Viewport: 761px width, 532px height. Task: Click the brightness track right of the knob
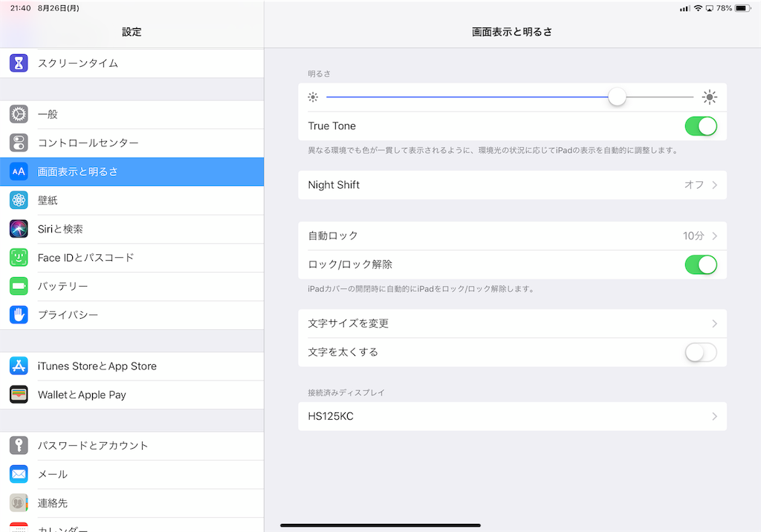[x=660, y=97]
